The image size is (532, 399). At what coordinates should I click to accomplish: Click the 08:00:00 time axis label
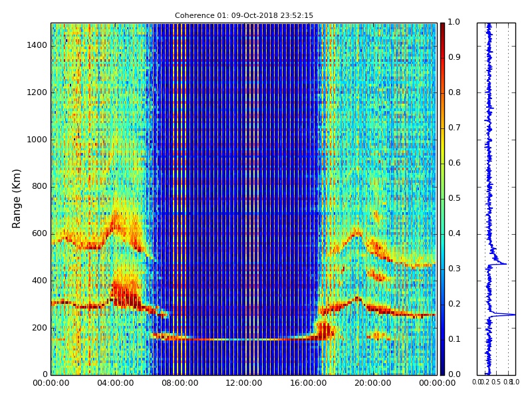pos(180,383)
